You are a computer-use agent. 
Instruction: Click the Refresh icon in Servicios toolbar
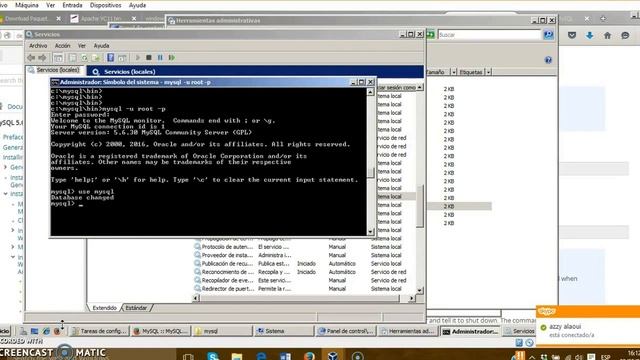pos(84,58)
